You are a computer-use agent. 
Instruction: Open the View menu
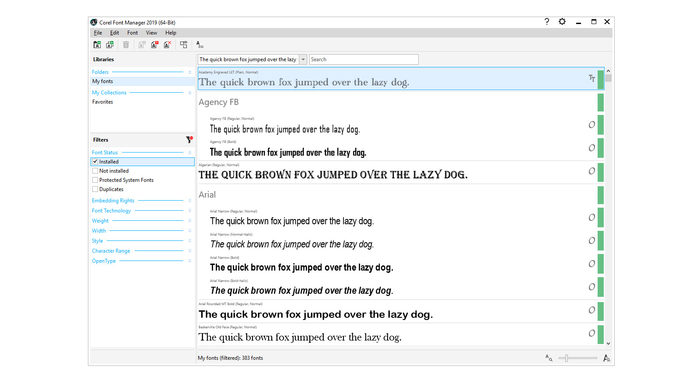pyautogui.click(x=151, y=33)
